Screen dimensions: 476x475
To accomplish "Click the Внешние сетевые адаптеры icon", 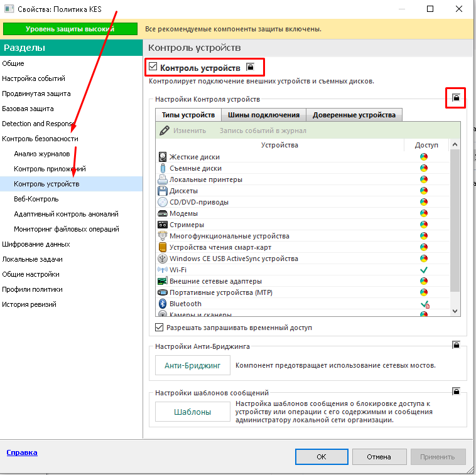I will point(163,281).
